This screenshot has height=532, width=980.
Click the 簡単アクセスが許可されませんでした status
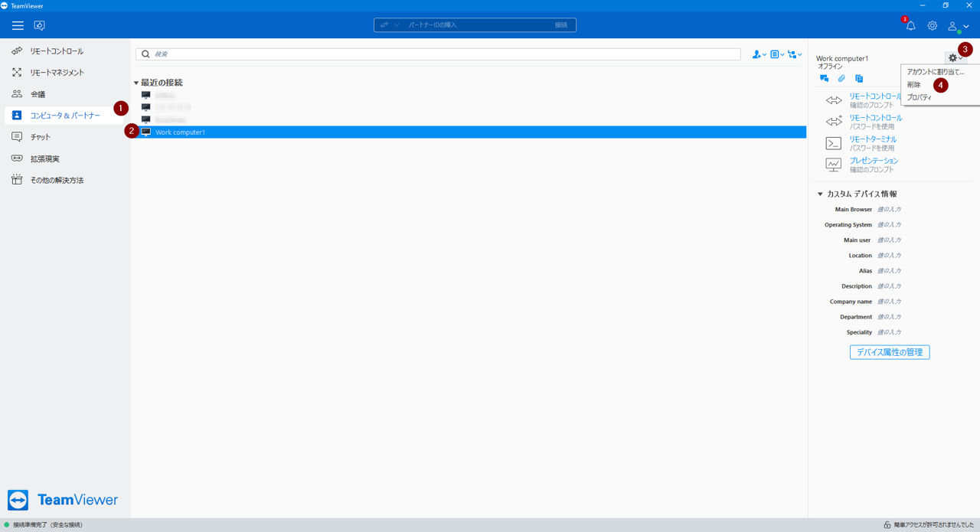(933, 525)
